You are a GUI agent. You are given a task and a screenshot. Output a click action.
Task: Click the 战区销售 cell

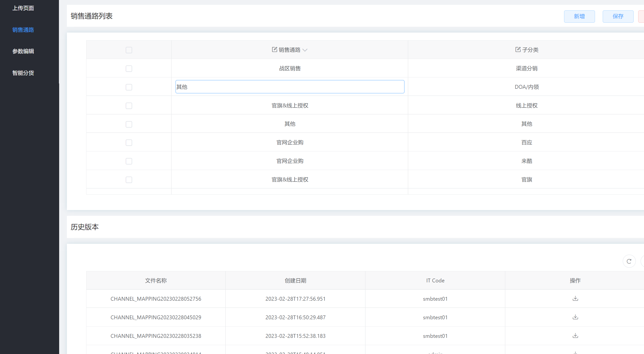290,68
